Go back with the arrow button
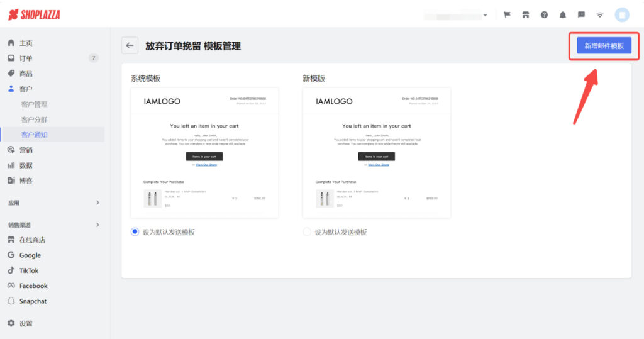Image resolution: width=644 pixels, height=339 pixels. (x=130, y=46)
